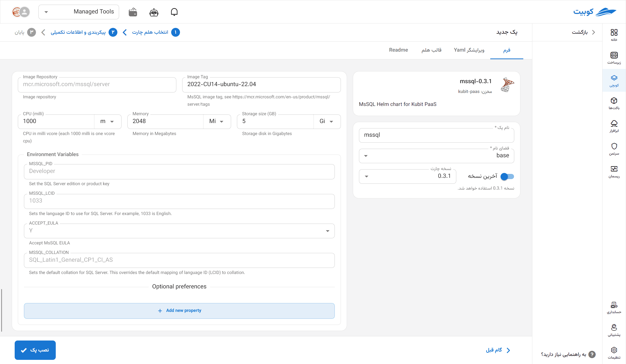Screen dimensions: 626x364
Task: Open the Memory unit Mi dropdown
Action: point(217,121)
